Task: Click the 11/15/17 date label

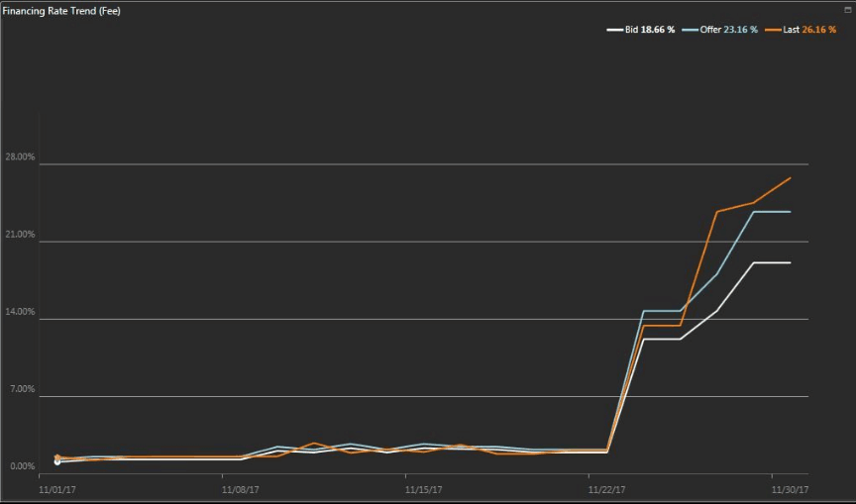Action: (x=424, y=490)
